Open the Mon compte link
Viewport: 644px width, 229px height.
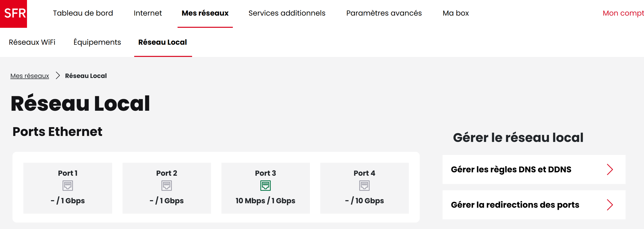coord(623,13)
